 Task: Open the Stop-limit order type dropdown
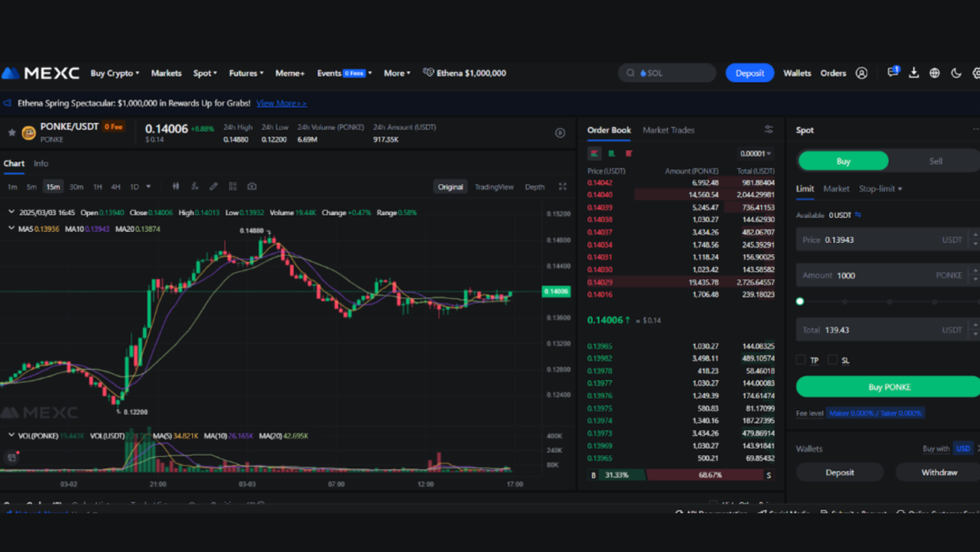(880, 189)
